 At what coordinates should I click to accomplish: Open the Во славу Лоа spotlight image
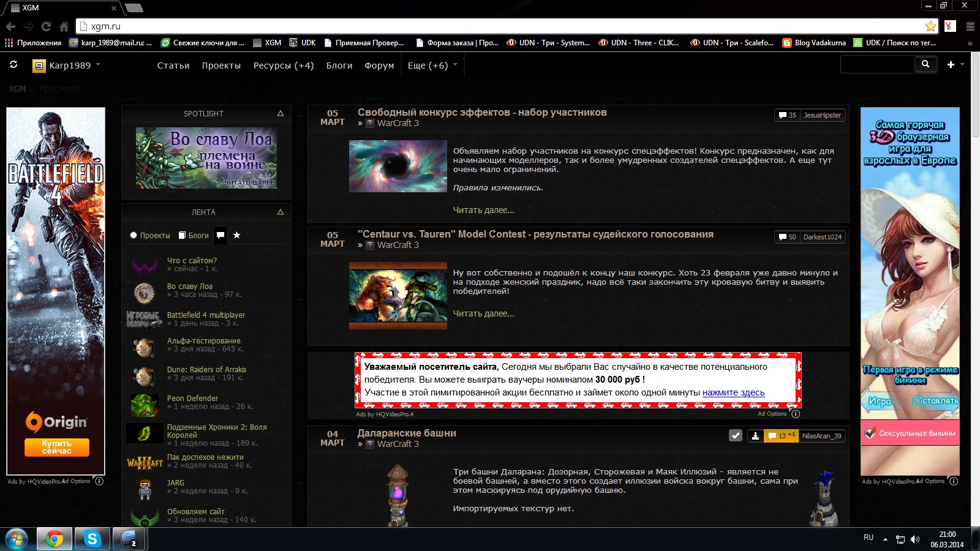point(206,157)
